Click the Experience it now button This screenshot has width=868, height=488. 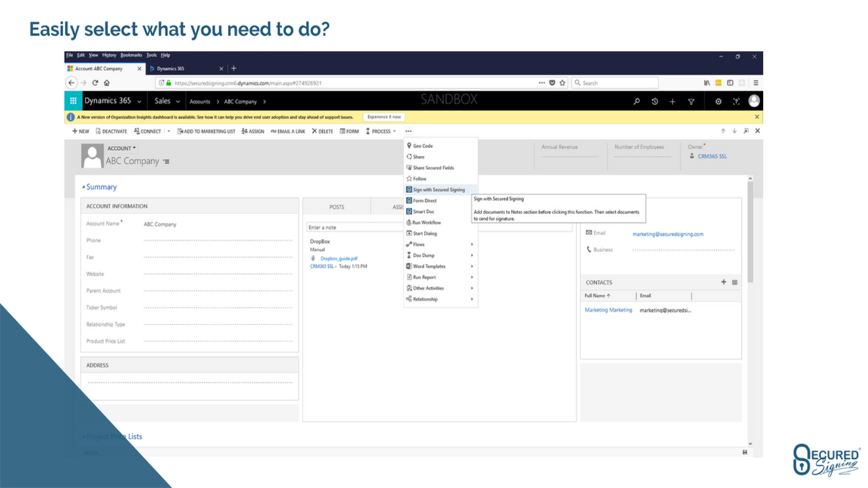(x=384, y=117)
